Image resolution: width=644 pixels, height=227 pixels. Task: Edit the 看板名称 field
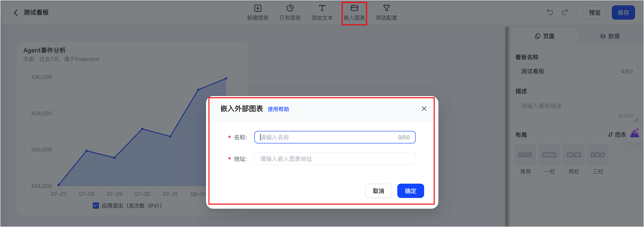coord(577,71)
